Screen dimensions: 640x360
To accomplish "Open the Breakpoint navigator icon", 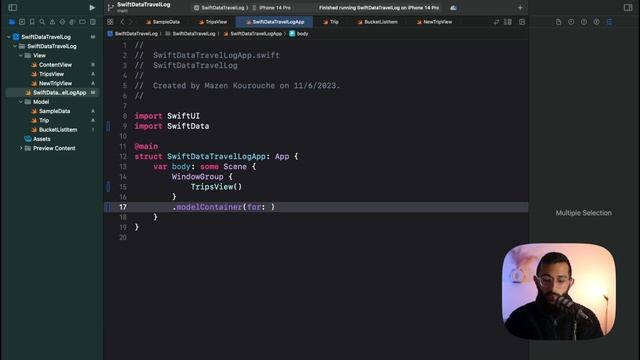I will (82, 22).
